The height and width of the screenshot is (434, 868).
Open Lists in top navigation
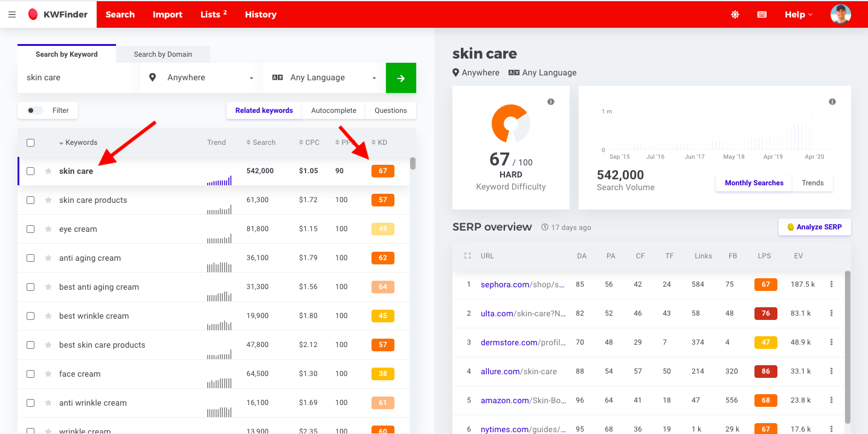214,14
